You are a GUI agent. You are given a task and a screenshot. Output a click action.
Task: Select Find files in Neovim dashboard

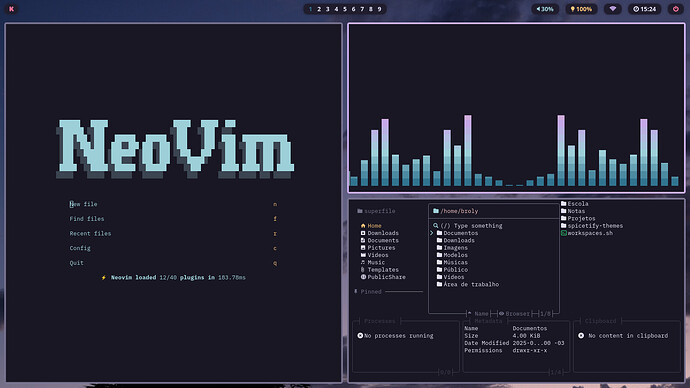point(87,219)
